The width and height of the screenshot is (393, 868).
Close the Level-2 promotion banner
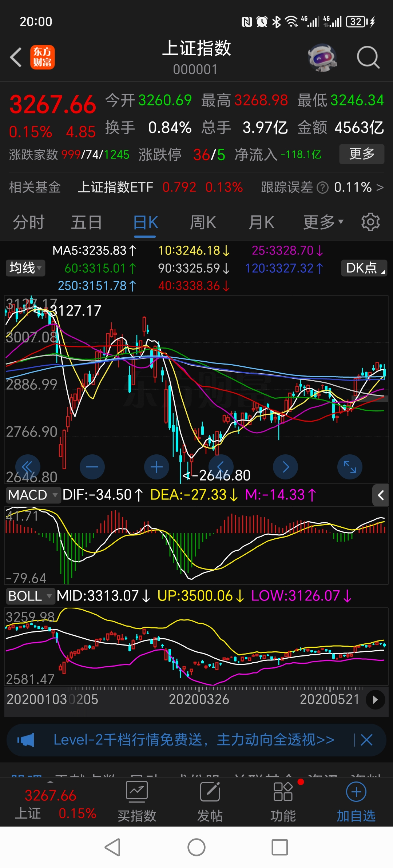click(x=366, y=740)
